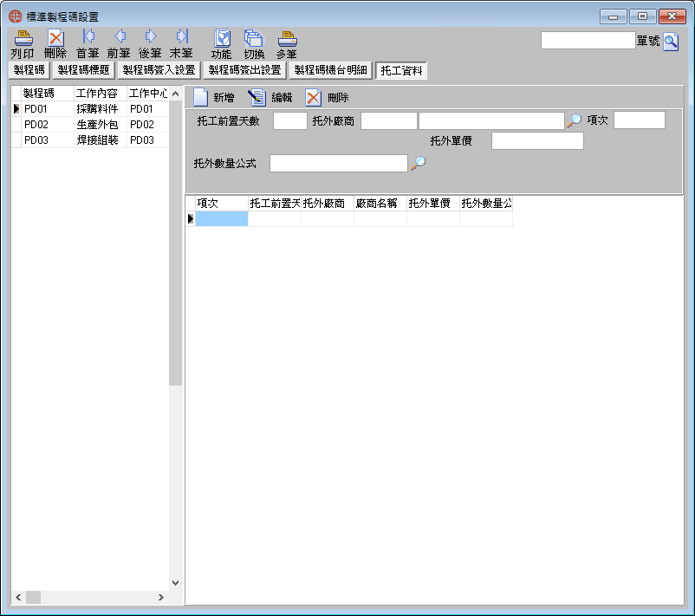Click 托工前置天 column header
The width and height of the screenshot is (695, 616).
[275, 204]
